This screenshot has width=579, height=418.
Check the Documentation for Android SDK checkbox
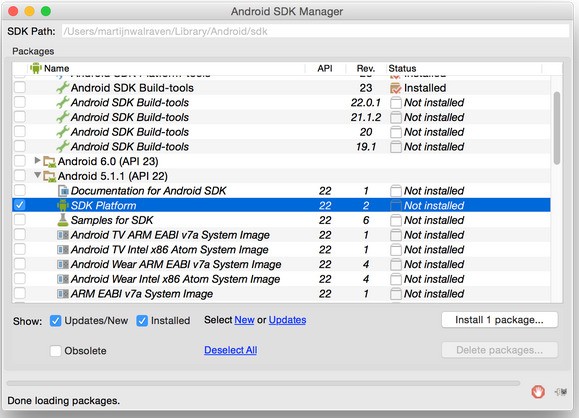click(20, 190)
